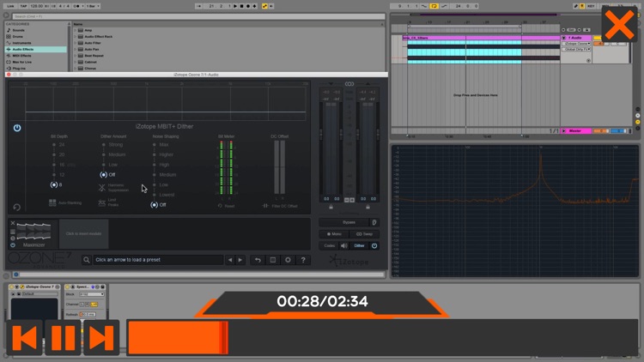Viewport: 644px width, 362px height.
Task: Load next preset with right arrow
Action: click(x=240, y=260)
